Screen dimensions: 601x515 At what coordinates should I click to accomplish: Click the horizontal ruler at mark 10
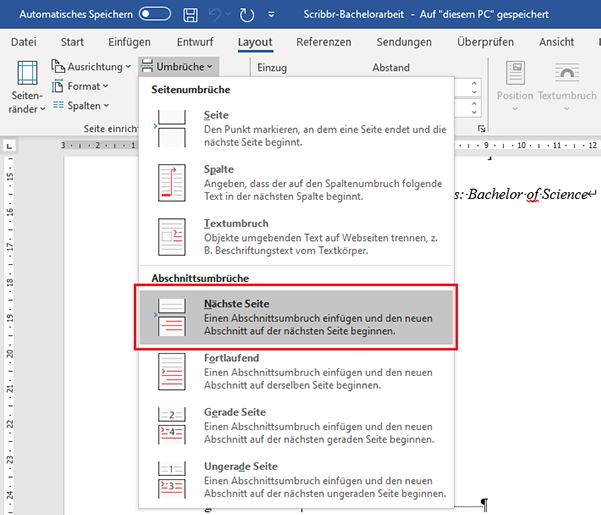point(521,145)
